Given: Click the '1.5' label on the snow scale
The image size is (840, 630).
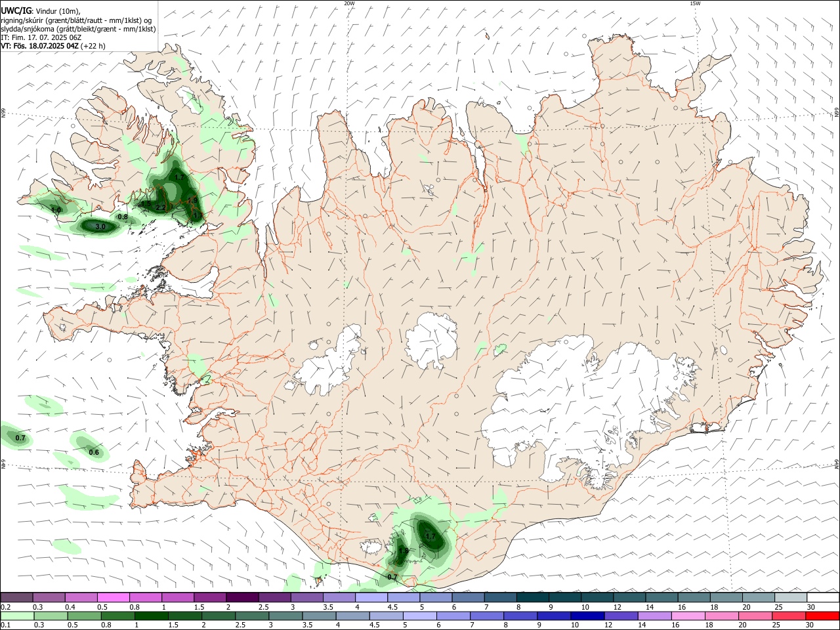Looking at the screenshot, I should (x=199, y=607).
